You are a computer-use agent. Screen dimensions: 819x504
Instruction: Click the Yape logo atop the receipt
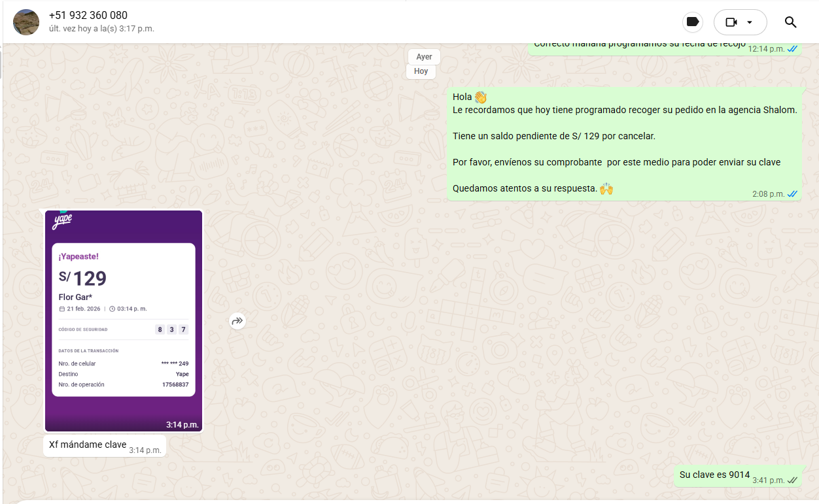(62, 220)
